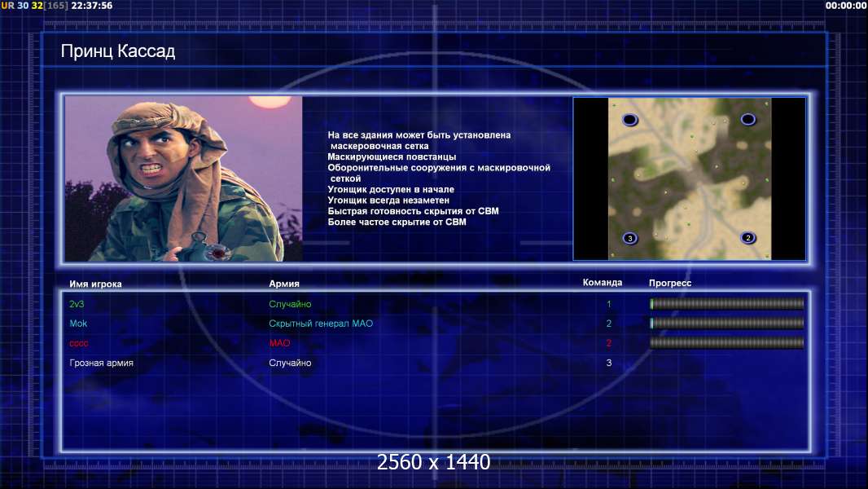This screenshot has height=489, width=868.
Task: Select player name 'Mok'
Action: tap(78, 324)
